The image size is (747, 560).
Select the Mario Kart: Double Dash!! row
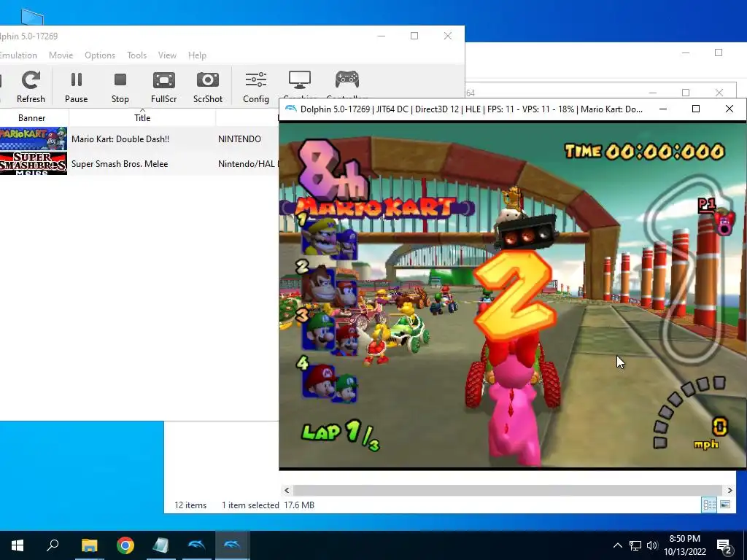pos(139,139)
